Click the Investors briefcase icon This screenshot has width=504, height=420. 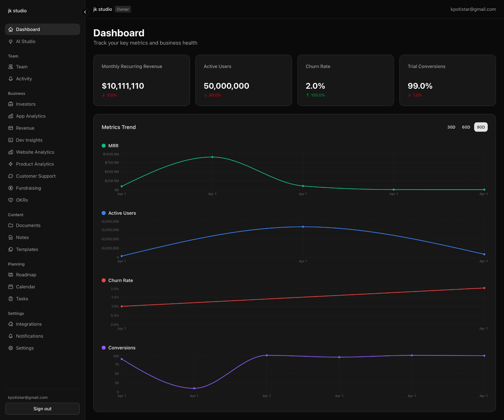[10, 104]
